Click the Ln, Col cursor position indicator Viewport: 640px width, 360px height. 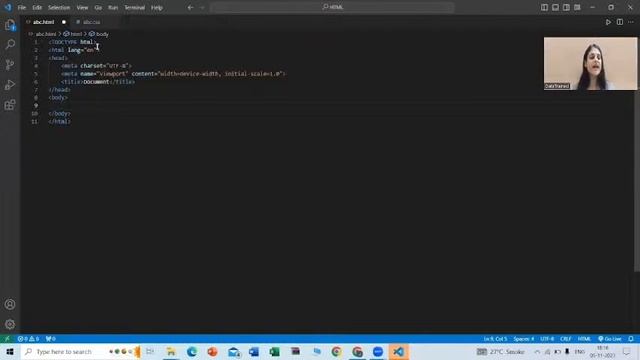tap(495, 339)
